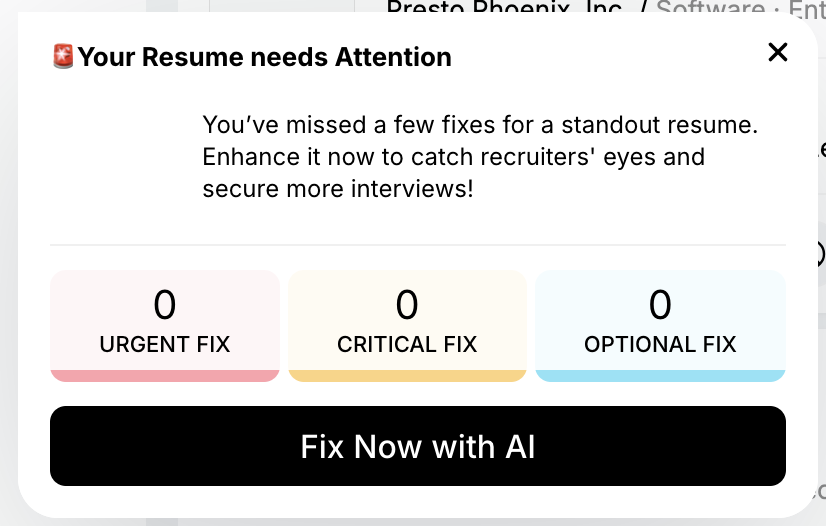
Task: Select the 'OPTIONAL FIX' label
Action: [x=660, y=345]
